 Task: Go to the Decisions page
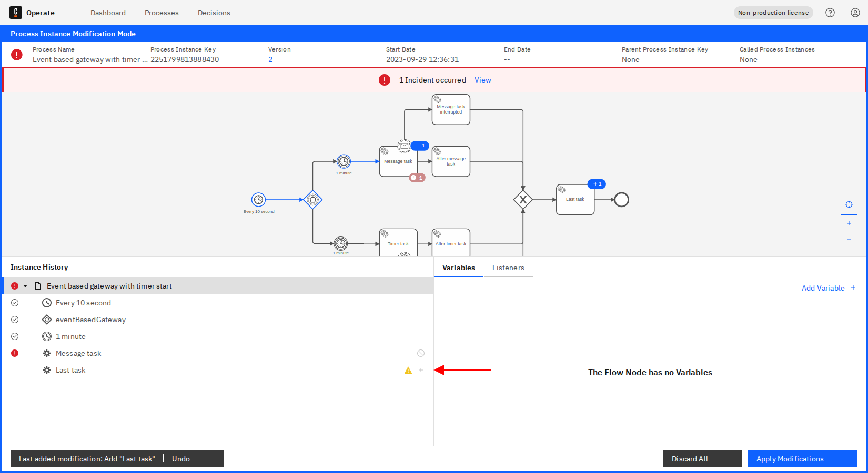214,13
